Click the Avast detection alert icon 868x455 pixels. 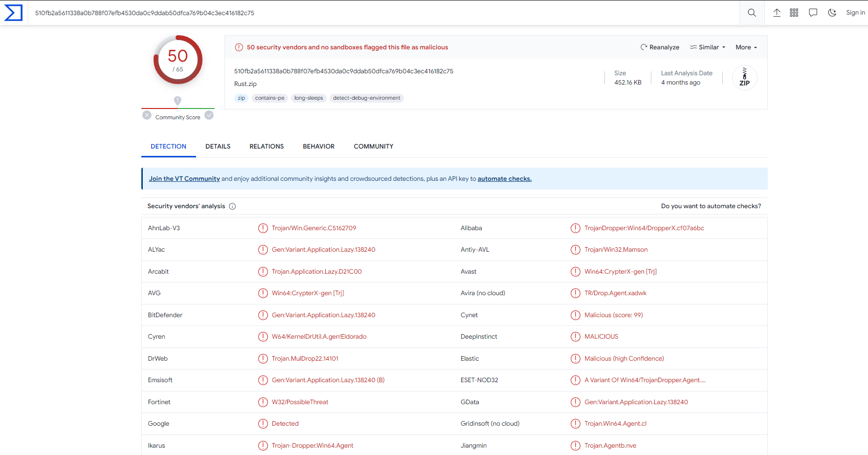[576, 272]
